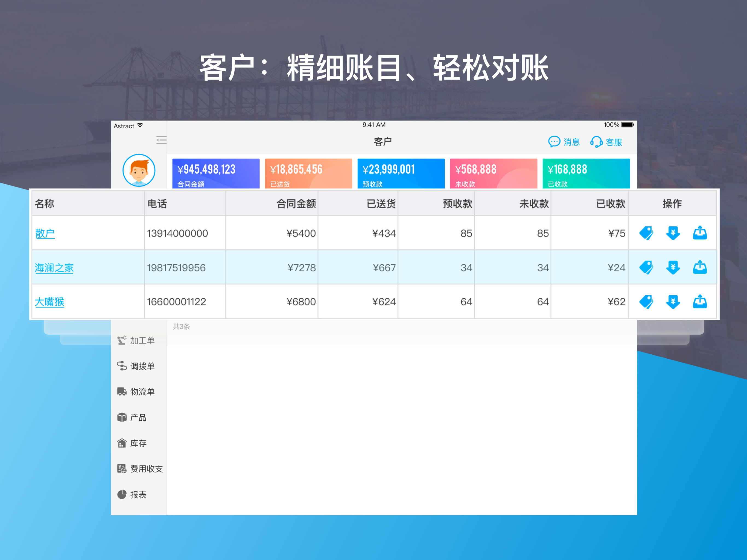Click the yen download icon in 散户 row
Screen dimensions: 747x560
(x=673, y=233)
